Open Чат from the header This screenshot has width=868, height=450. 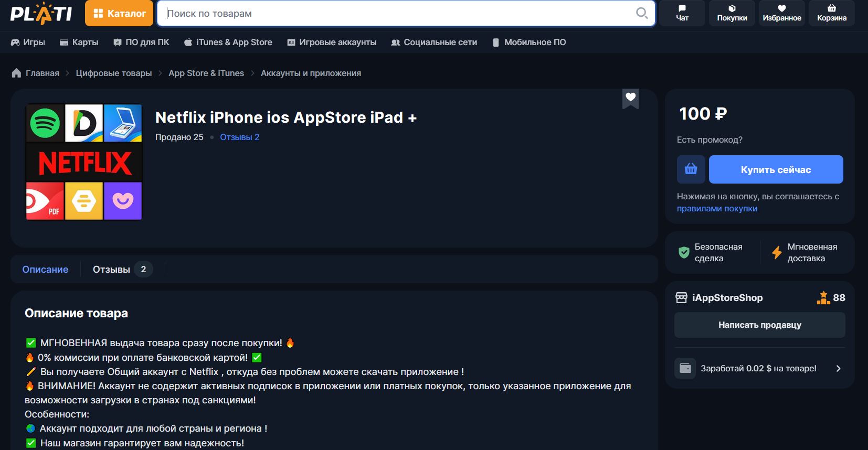682,13
